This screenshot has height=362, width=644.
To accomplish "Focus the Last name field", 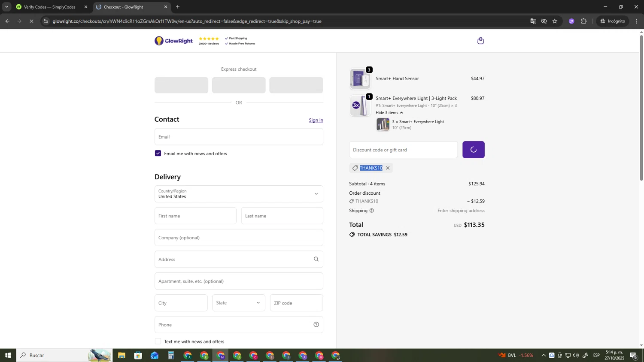I will [x=282, y=216].
